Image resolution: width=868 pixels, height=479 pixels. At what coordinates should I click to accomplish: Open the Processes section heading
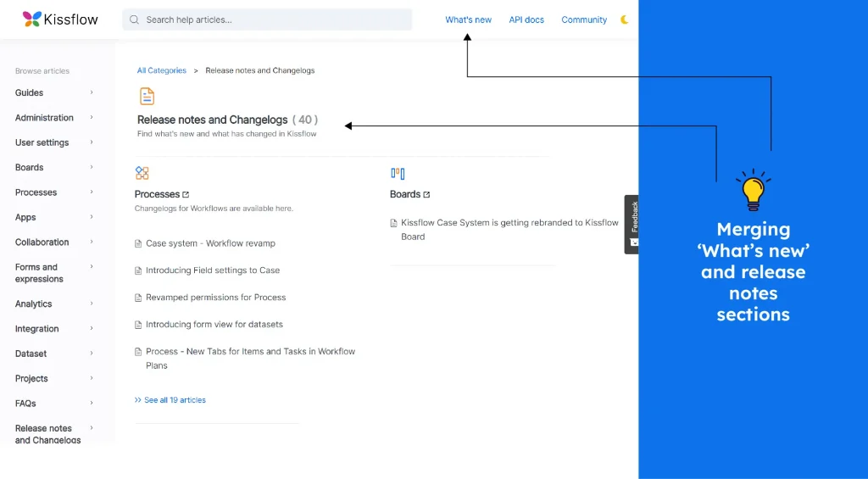coord(157,194)
